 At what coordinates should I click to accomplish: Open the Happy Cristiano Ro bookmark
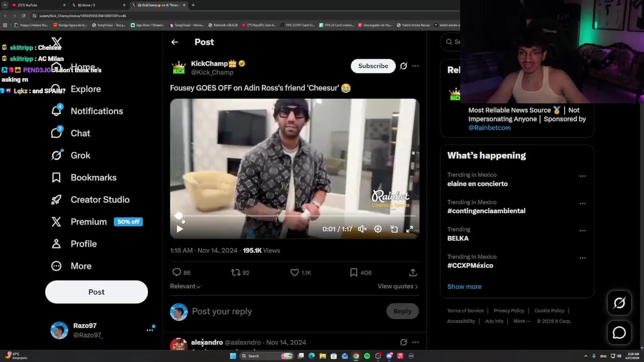pyautogui.click(x=31, y=25)
